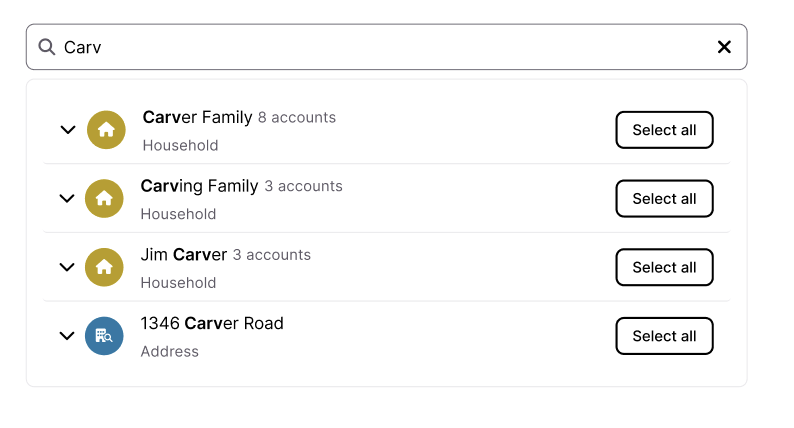This screenshot has height=428, width=794.
Task: Expand the 1346 Carver Road row
Action: [67, 336]
